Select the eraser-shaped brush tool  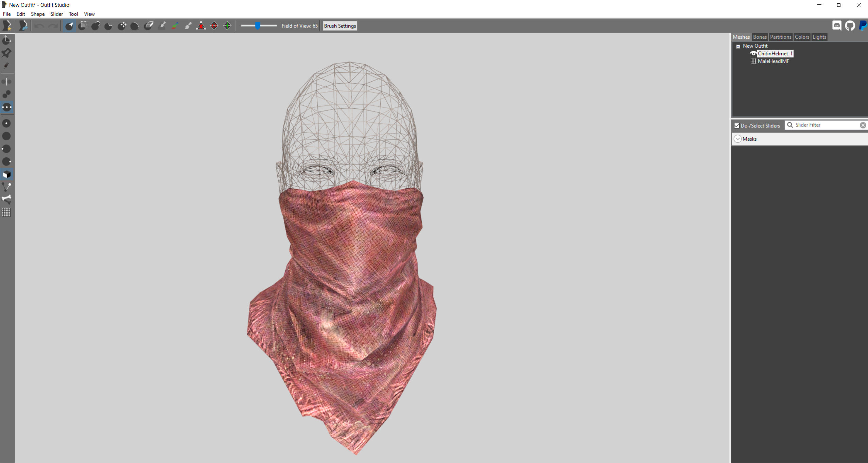tap(149, 26)
